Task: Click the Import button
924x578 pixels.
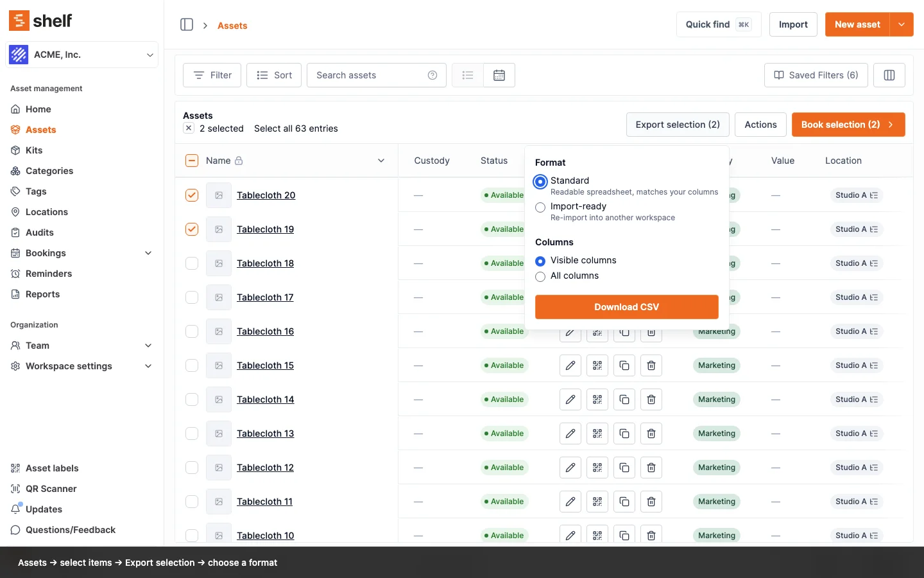Action: coord(793,24)
